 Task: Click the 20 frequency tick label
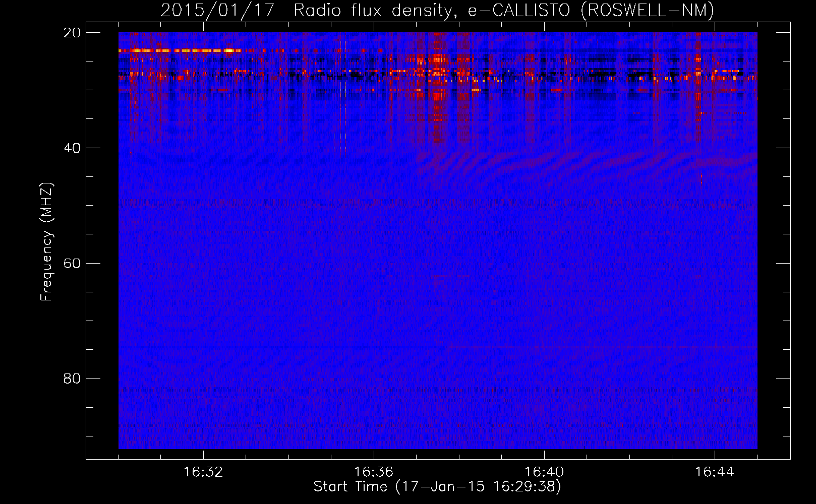point(72,33)
